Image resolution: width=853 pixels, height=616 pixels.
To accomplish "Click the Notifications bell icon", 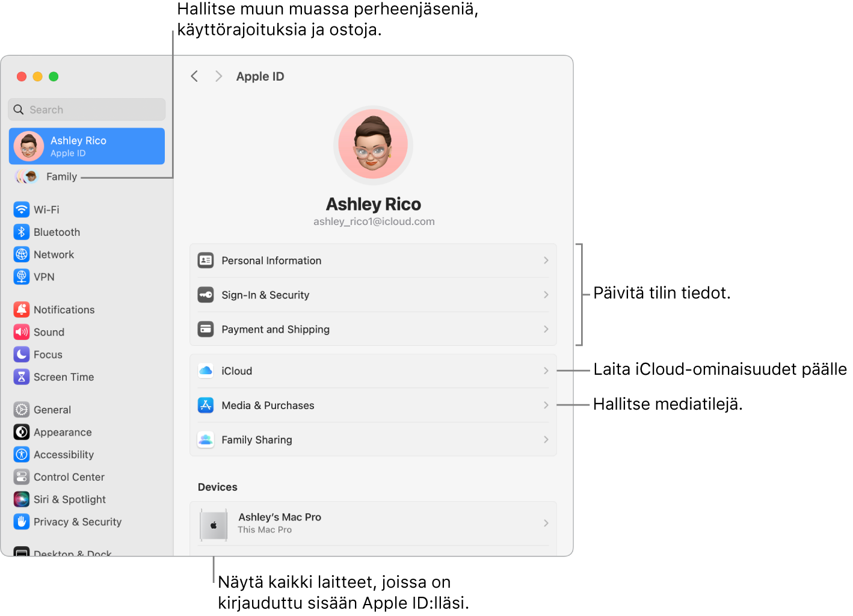I will (x=22, y=309).
